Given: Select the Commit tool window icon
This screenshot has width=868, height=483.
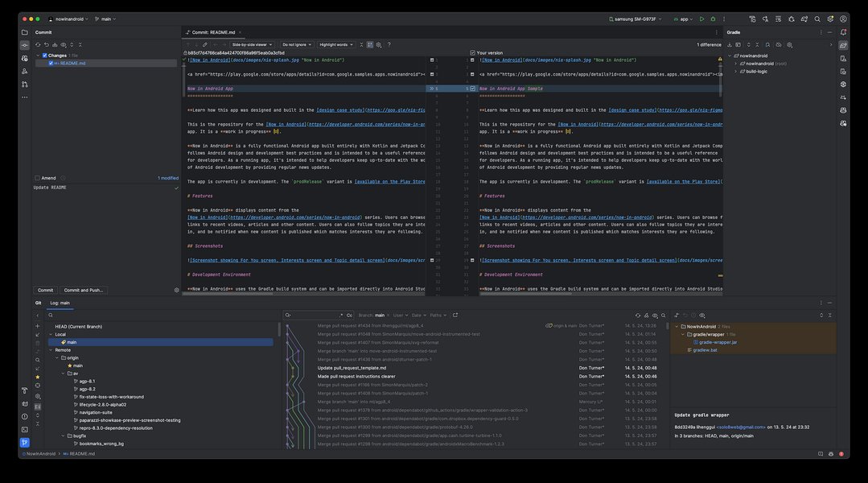Looking at the screenshot, I should point(24,45).
